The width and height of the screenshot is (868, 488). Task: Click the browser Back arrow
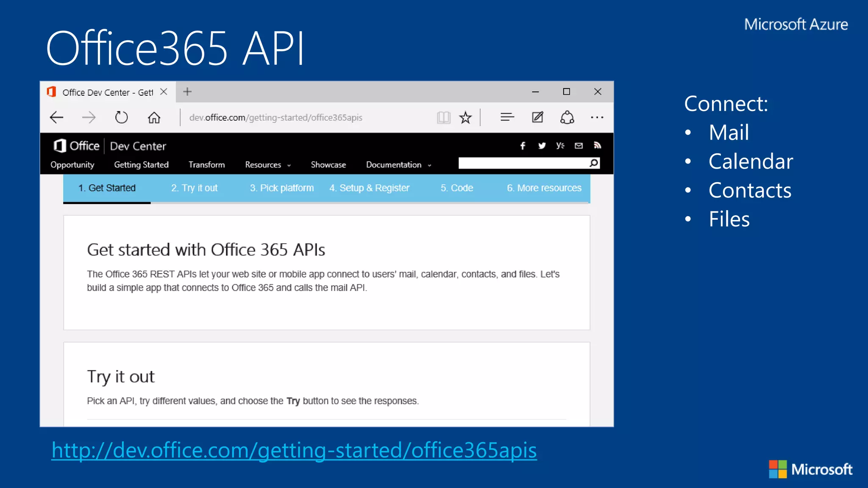pyautogui.click(x=56, y=117)
